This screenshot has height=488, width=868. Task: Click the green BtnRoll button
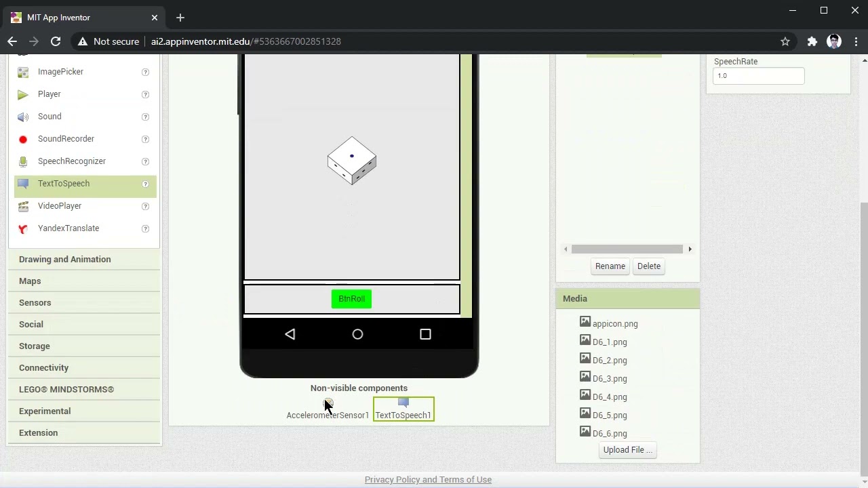(x=351, y=299)
